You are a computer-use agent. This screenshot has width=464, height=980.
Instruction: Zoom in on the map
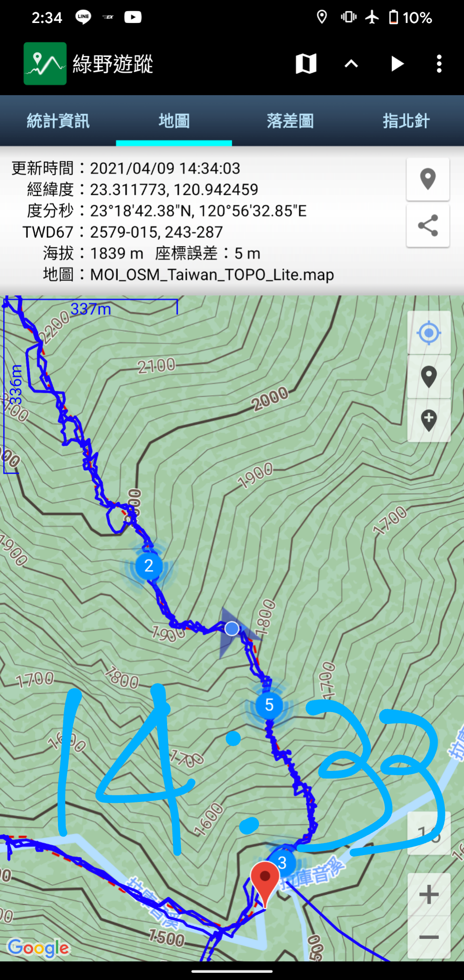pos(429,894)
